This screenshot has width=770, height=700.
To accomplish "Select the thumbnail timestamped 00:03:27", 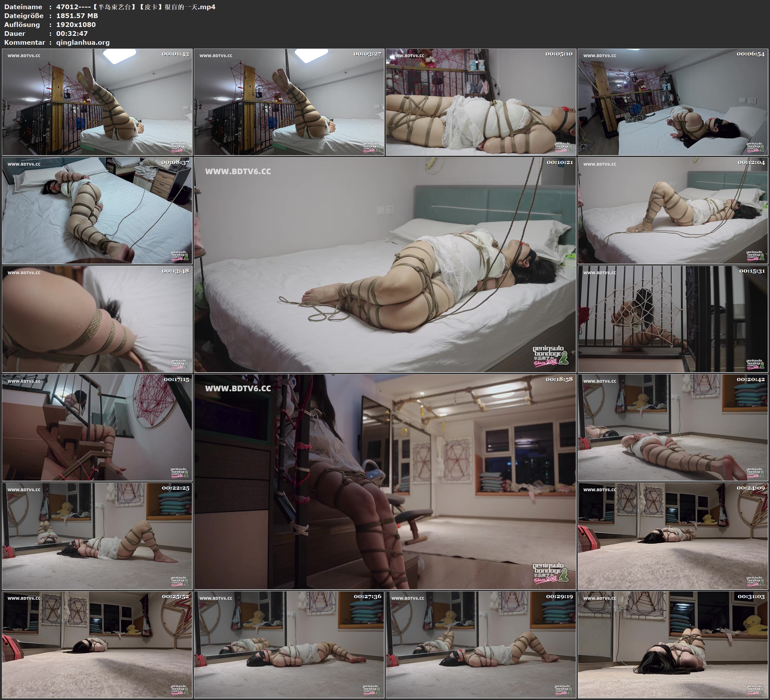I will (x=289, y=102).
